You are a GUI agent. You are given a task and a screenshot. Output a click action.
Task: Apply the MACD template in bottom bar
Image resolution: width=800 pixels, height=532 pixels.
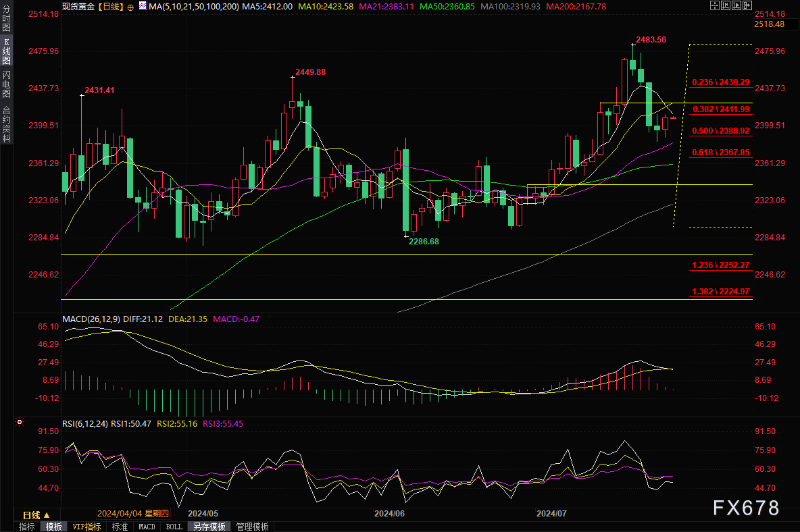pos(147,527)
